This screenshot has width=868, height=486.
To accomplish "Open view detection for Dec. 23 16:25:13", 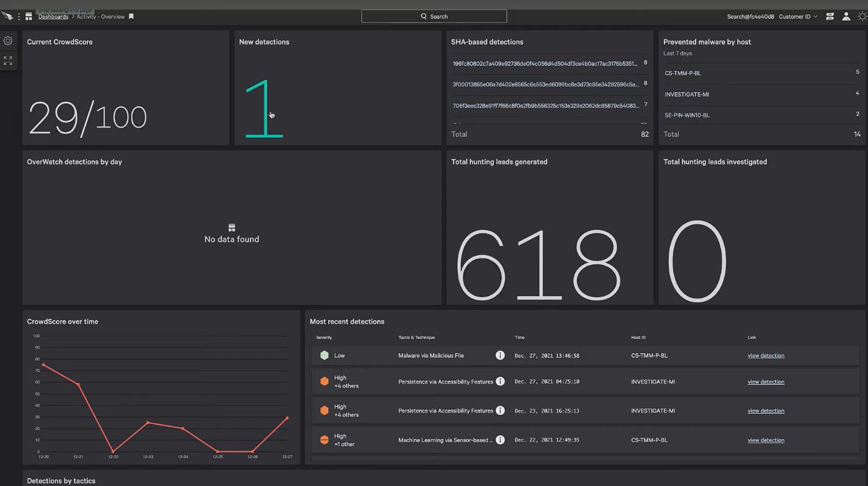I will 766,411.
